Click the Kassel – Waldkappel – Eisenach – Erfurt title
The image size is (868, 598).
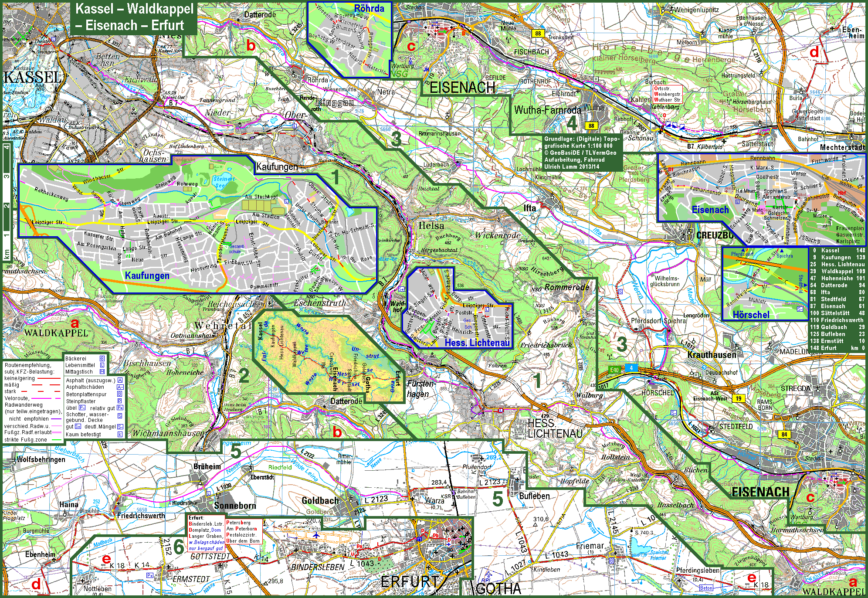[134, 17]
